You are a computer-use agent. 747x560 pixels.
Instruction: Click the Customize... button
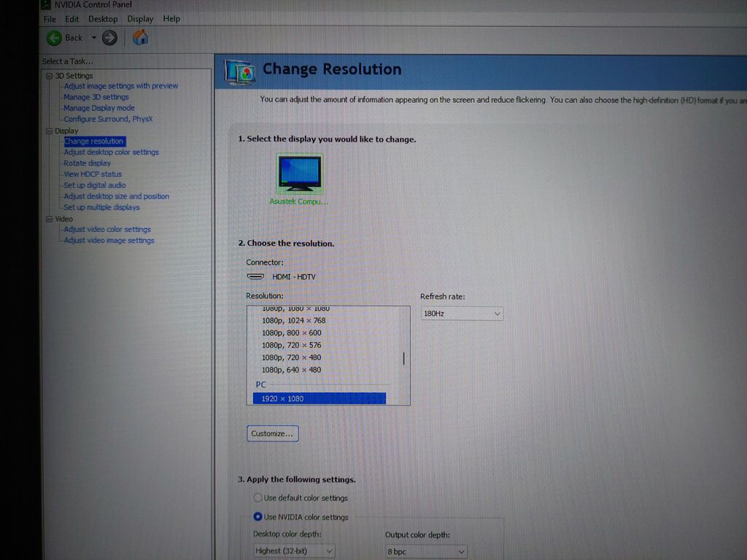[x=273, y=433]
